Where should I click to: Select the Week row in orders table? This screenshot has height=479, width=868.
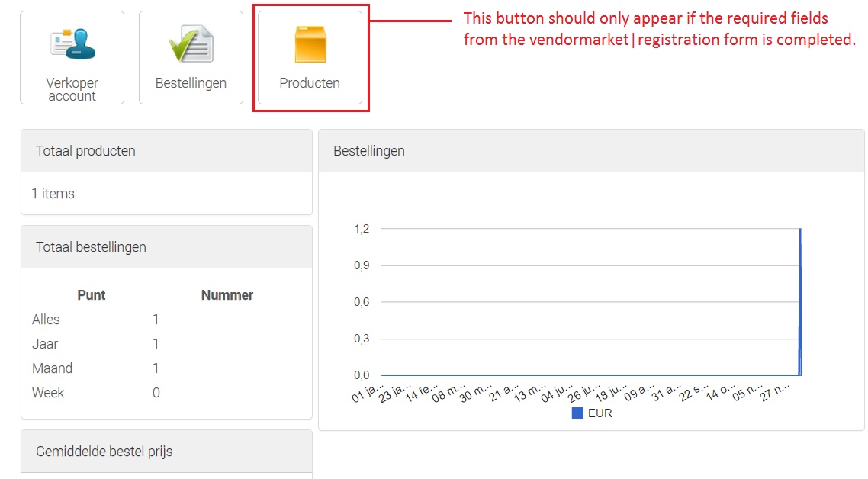click(x=48, y=393)
